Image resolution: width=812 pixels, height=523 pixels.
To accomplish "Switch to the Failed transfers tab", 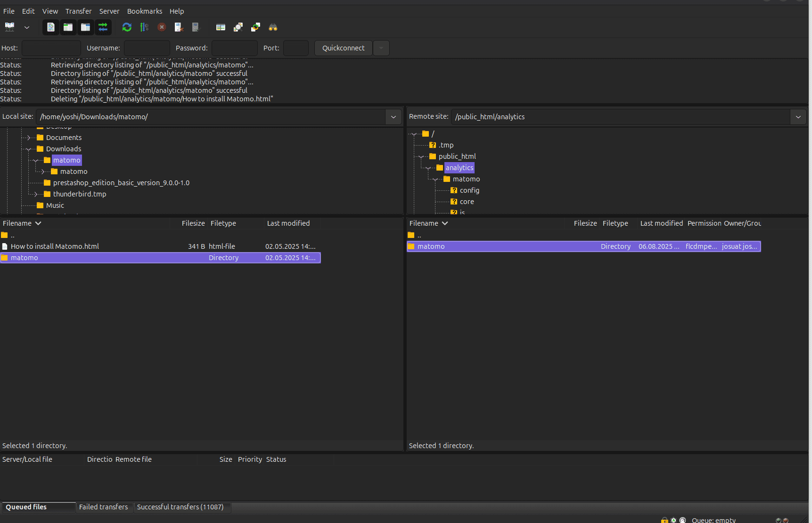I will coord(103,507).
